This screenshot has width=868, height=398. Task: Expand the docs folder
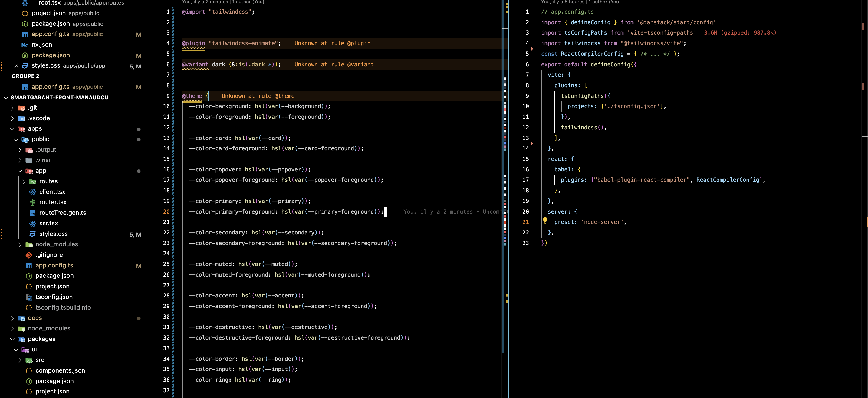[x=12, y=318]
